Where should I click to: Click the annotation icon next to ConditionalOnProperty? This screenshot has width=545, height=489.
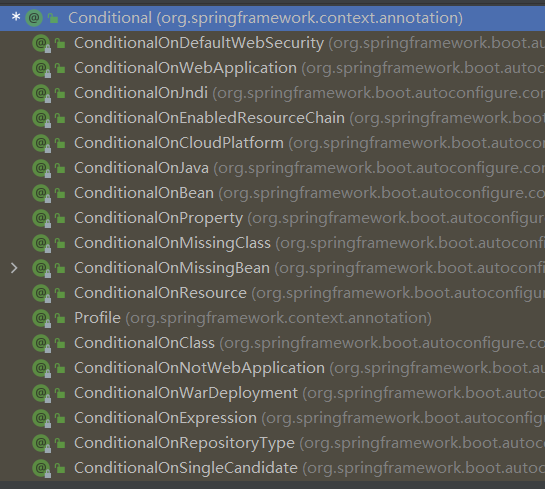click(x=41, y=219)
